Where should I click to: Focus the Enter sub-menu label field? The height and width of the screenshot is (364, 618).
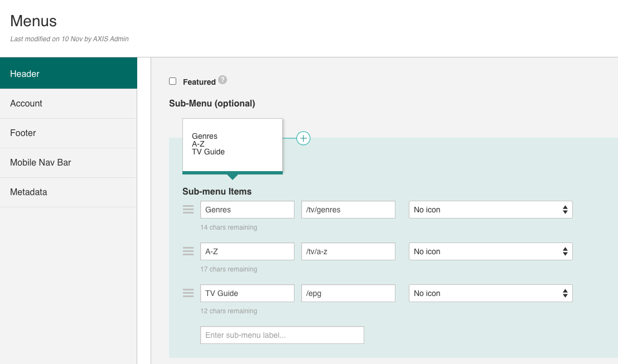point(282,335)
